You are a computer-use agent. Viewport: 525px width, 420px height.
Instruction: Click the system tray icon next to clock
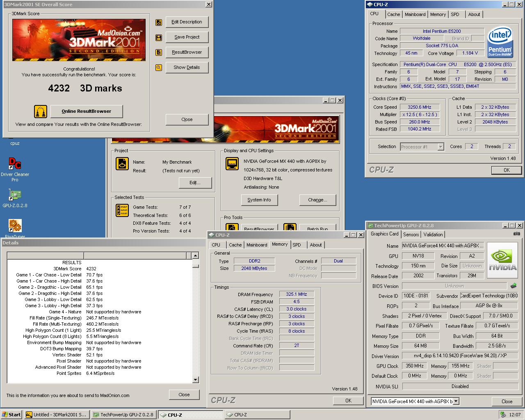[503, 415]
